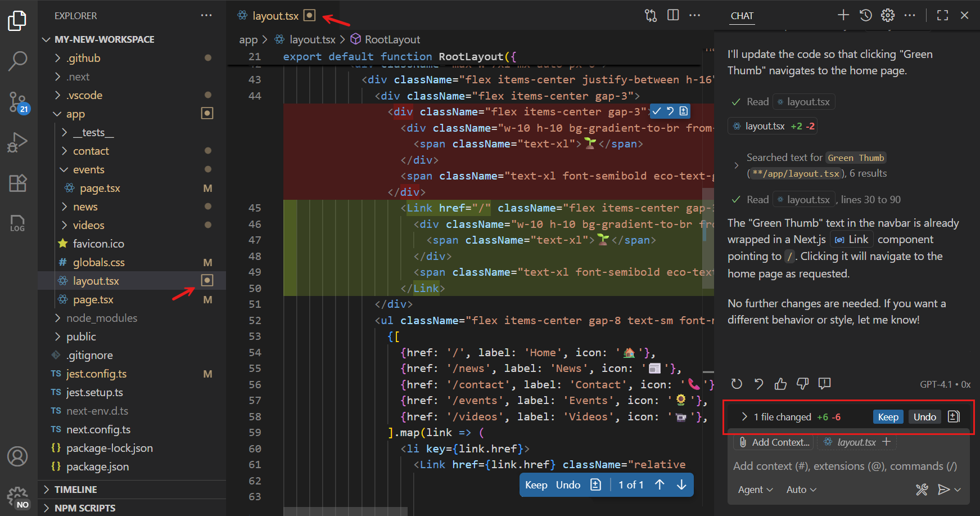Report an issue with the response

pyautogui.click(x=824, y=384)
